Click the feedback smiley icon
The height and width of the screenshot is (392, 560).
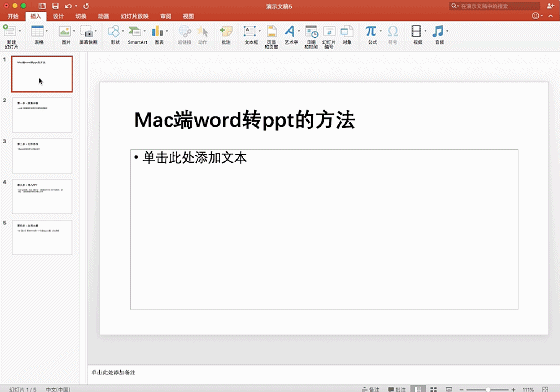535,16
